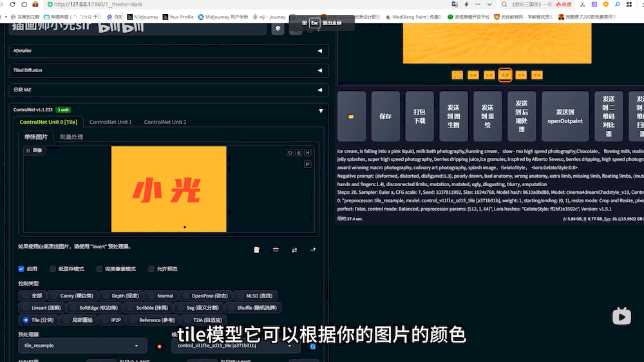This screenshot has height=362, width=644.
Task: Expand the ADetailer section
Action: (x=320, y=50)
